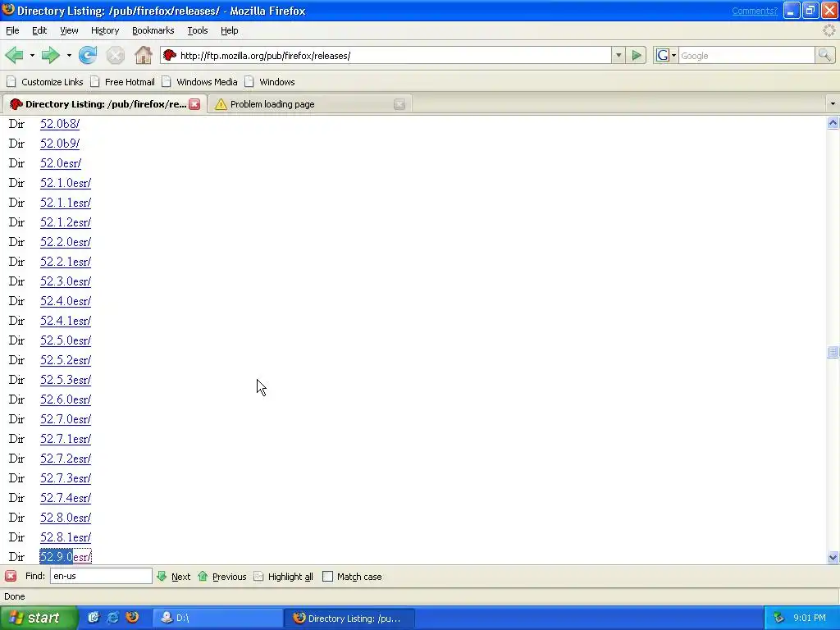
Task: Select the Directory Listing tab
Action: pyautogui.click(x=104, y=104)
